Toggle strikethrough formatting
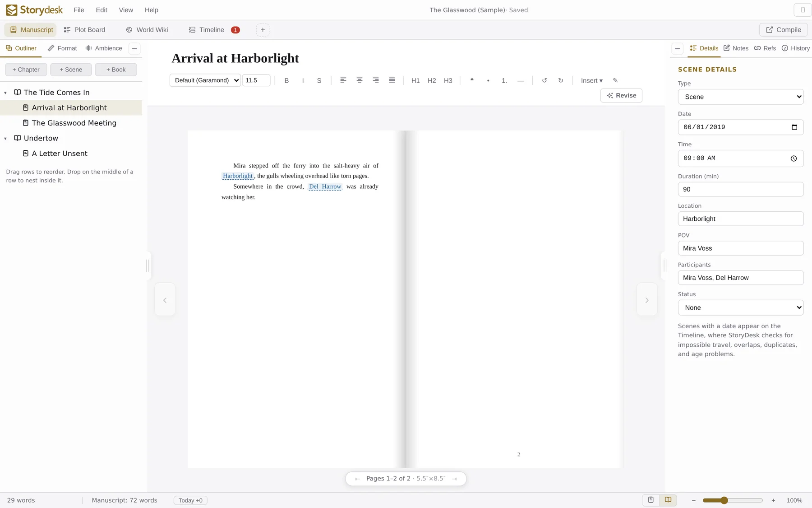Viewport: 812px width, 508px height. [x=319, y=80]
